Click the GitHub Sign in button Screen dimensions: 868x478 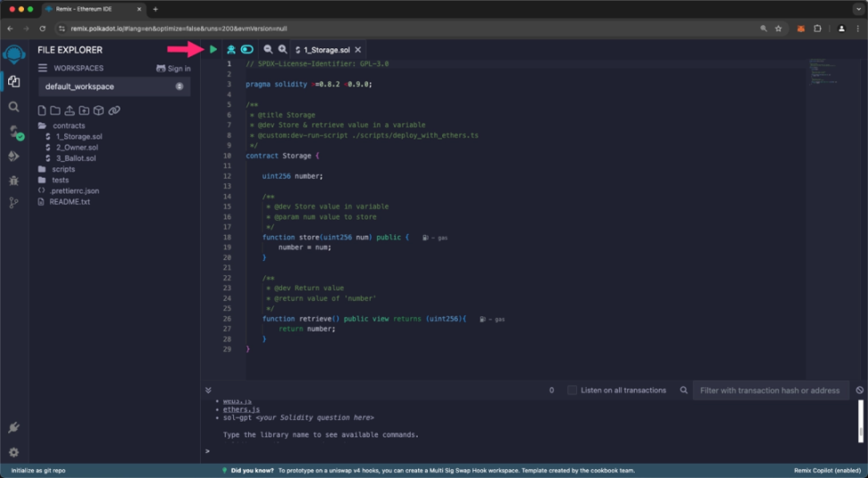point(173,68)
